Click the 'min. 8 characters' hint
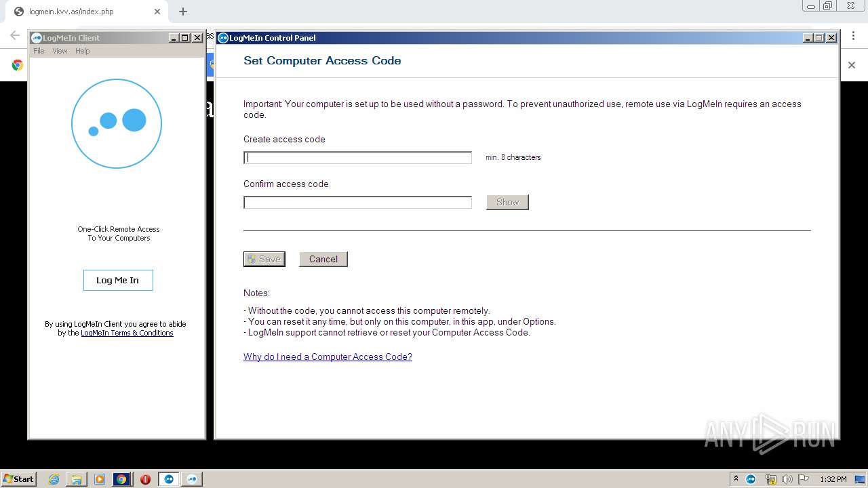 click(513, 157)
